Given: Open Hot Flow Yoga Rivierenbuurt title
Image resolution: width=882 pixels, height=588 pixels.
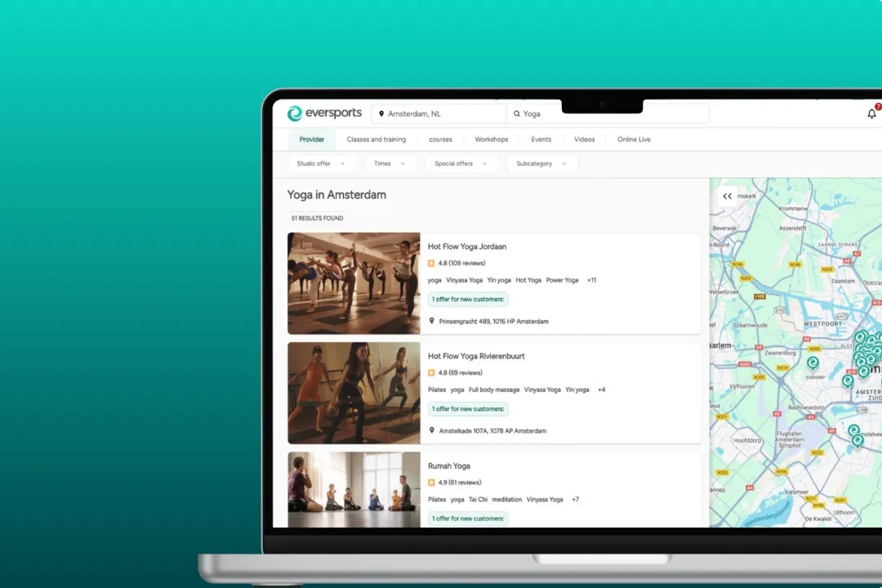Looking at the screenshot, I should point(476,356).
